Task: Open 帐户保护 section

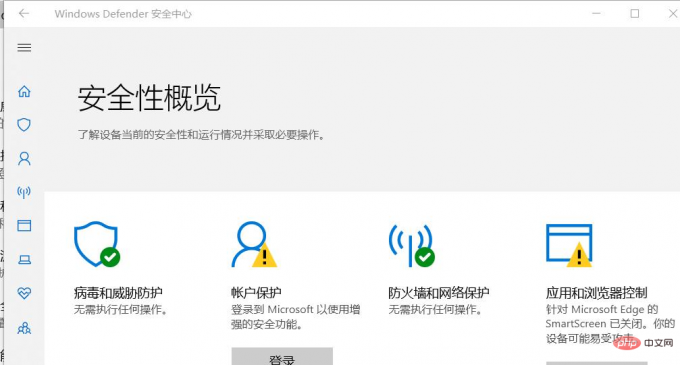Action: click(x=256, y=293)
